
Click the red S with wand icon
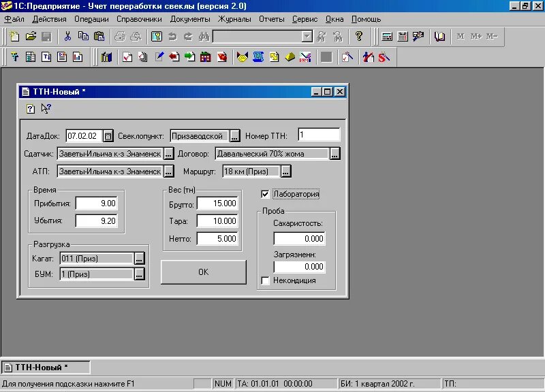pyautogui.click(x=384, y=57)
